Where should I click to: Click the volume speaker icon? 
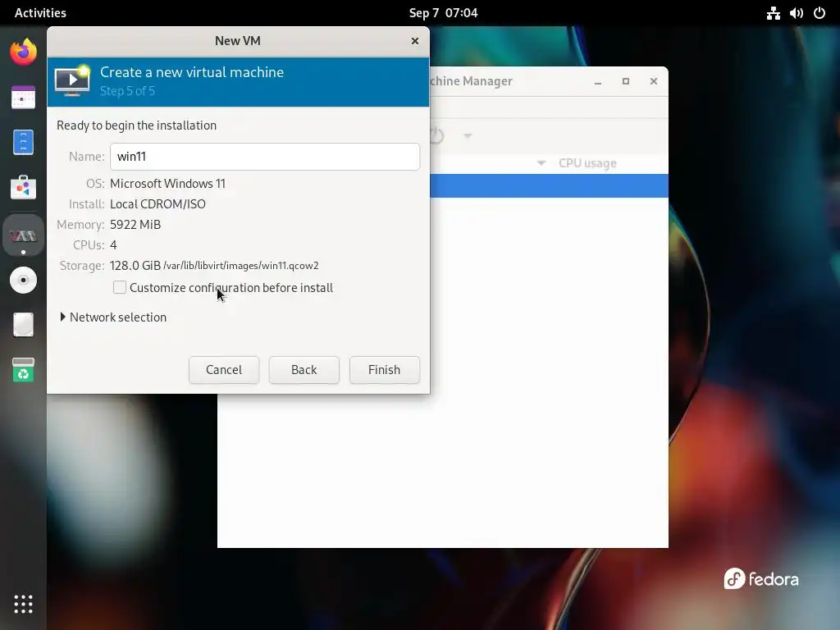[x=796, y=13]
